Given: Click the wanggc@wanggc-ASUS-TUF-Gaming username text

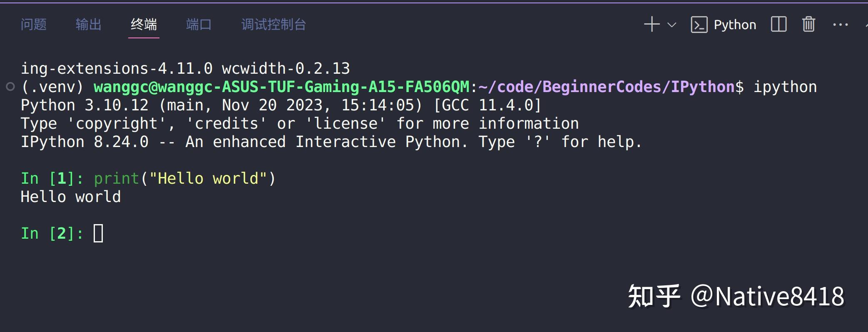Looking at the screenshot, I should [281, 87].
